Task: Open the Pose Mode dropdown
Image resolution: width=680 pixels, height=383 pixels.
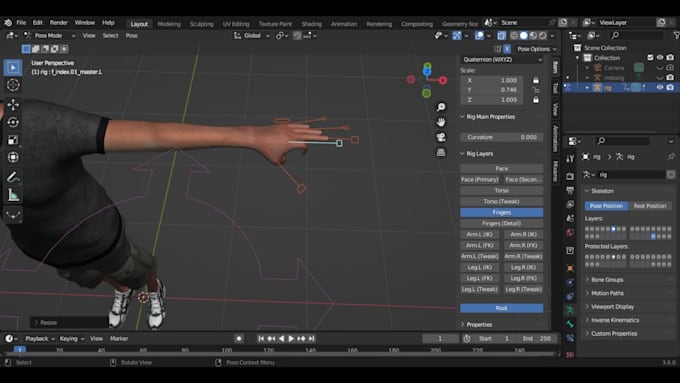Action: [x=49, y=36]
